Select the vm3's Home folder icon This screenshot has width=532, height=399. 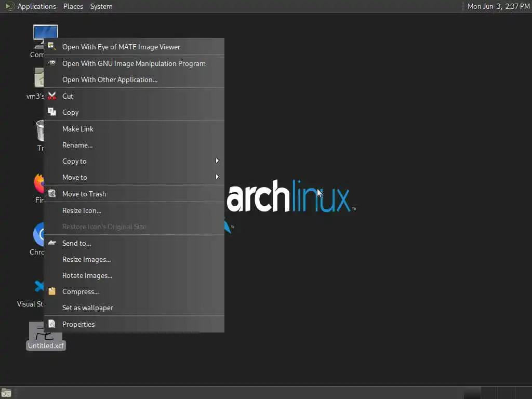tap(39, 78)
